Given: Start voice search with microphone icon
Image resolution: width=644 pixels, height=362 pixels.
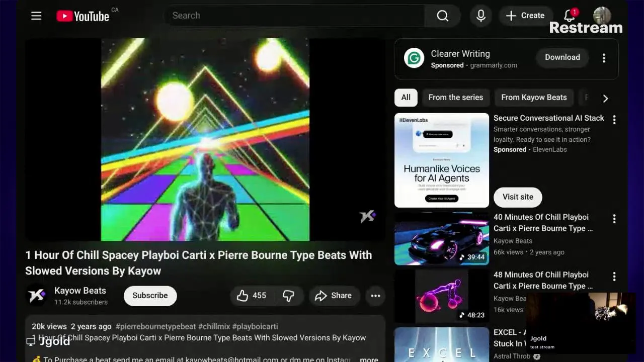Looking at the screenshot, I should [481, 16].
